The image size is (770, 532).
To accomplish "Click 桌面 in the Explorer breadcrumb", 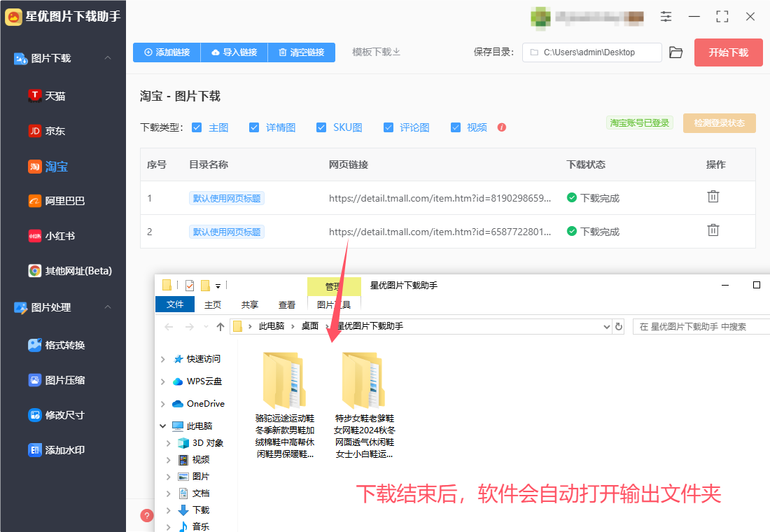I will (310, 326).
